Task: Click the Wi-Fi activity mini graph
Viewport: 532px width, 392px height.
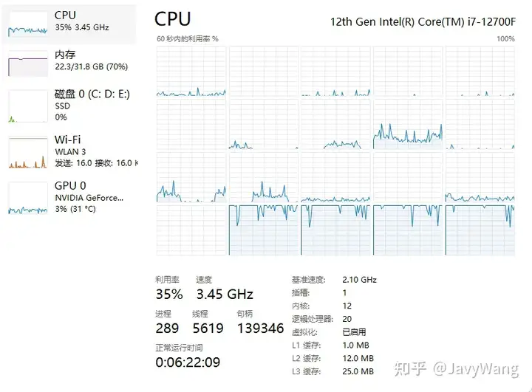Action: pyautogui.click(x=27, y=153)
